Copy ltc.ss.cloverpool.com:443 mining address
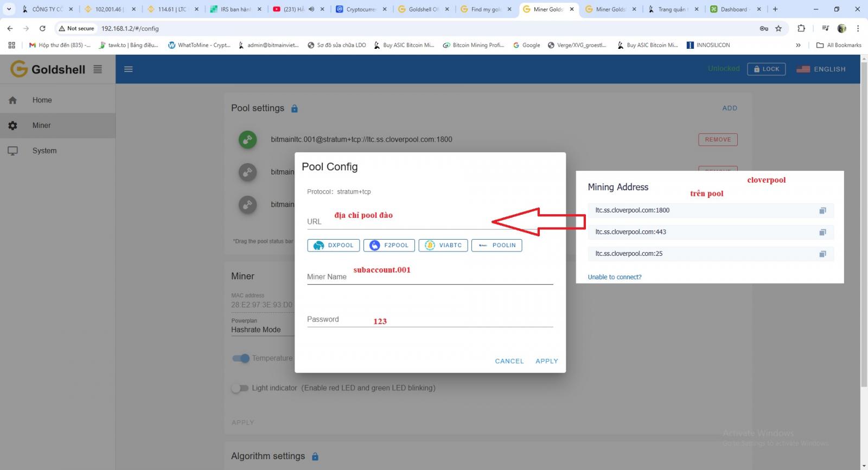This screenshot has height=470, width=868. 822,232
